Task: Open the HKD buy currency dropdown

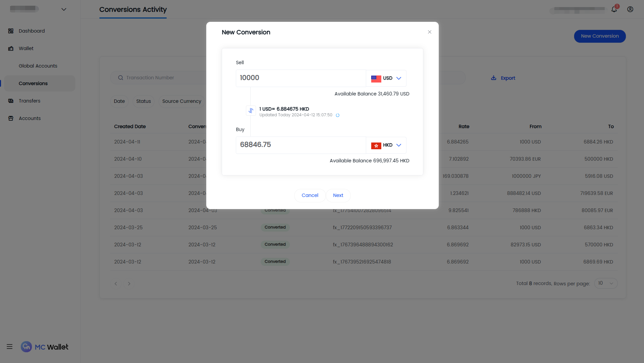Action: [x=386, y=145]
